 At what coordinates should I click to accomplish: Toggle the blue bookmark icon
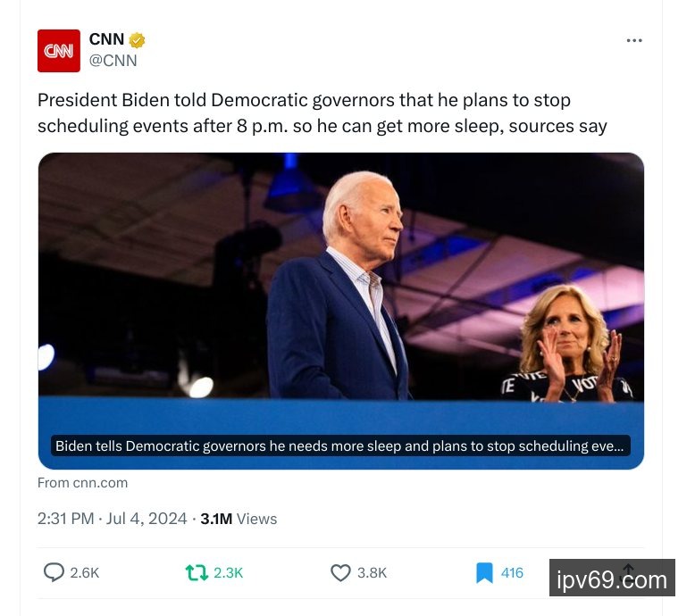[x=484, y=572]
